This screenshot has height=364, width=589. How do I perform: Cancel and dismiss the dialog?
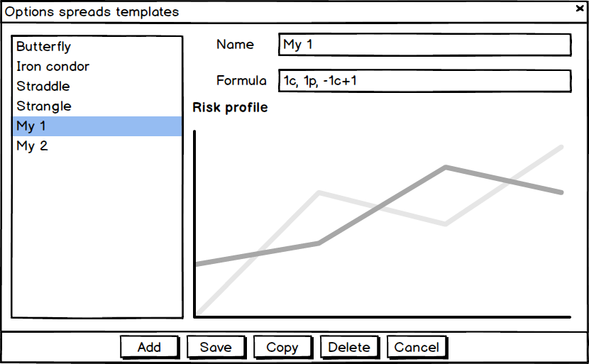click(x=417, y=347)
